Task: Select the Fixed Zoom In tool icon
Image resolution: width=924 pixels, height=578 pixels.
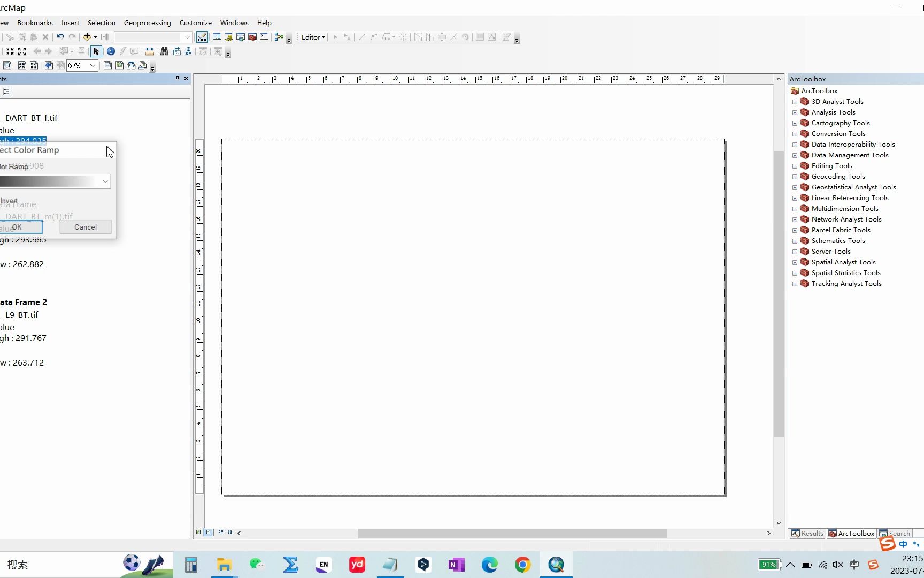Action: (10, 51)
